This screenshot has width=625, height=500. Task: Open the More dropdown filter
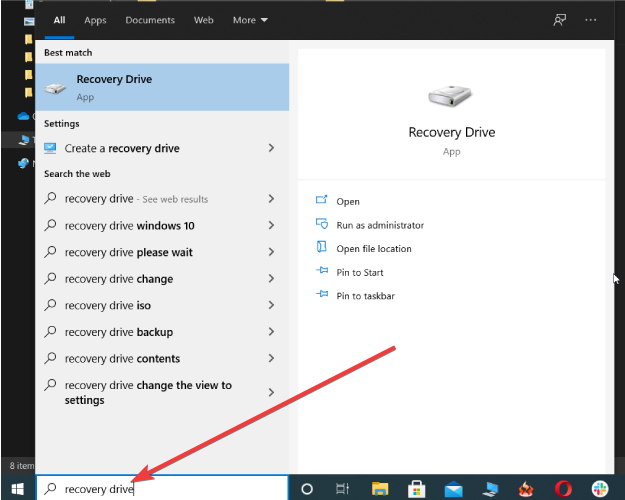[x=250, y=20]
